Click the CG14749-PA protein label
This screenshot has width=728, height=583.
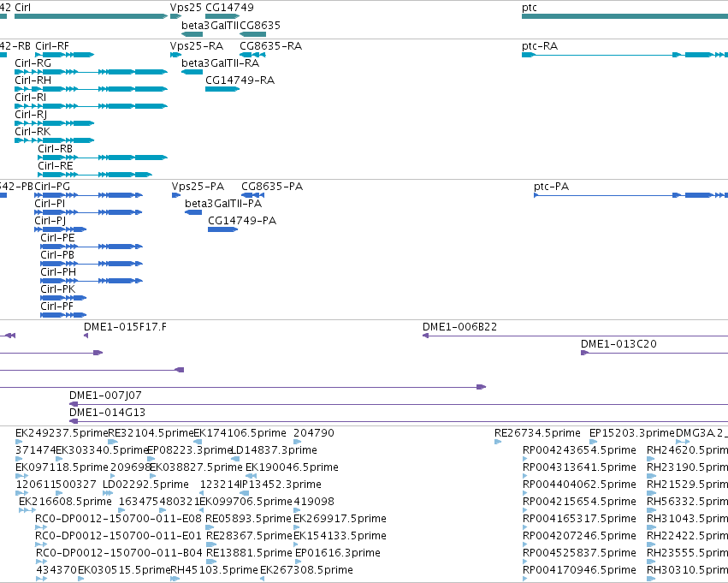pyautogui.click(x=242, y=221)
